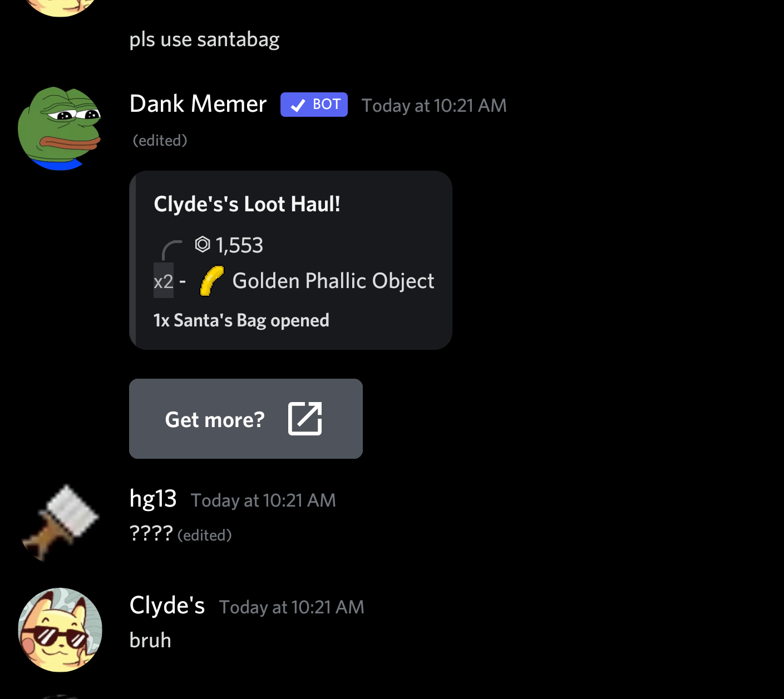Click the ???? message from hg13

(151, 534)
